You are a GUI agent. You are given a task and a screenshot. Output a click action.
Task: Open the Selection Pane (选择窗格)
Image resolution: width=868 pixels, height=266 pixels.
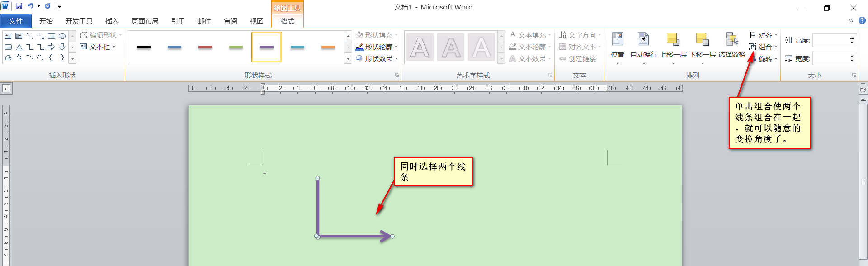(732, 45)
